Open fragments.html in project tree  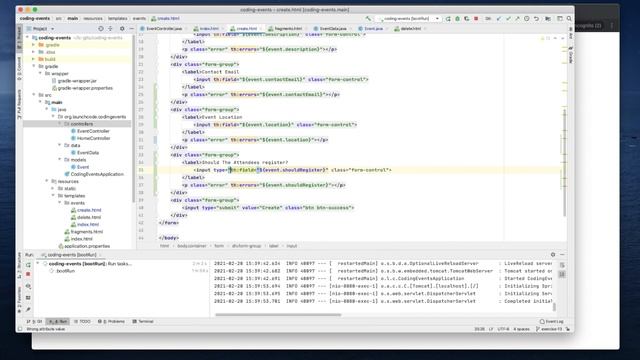[84, 232]
